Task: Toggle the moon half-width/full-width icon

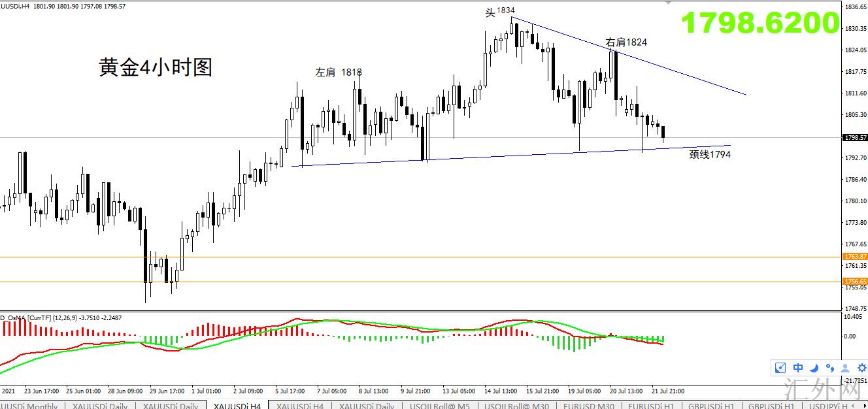Action: tap(814, 368)
